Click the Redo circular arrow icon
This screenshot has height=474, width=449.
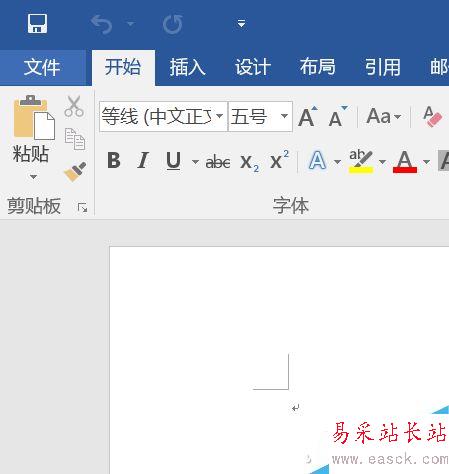click(173, 24)
